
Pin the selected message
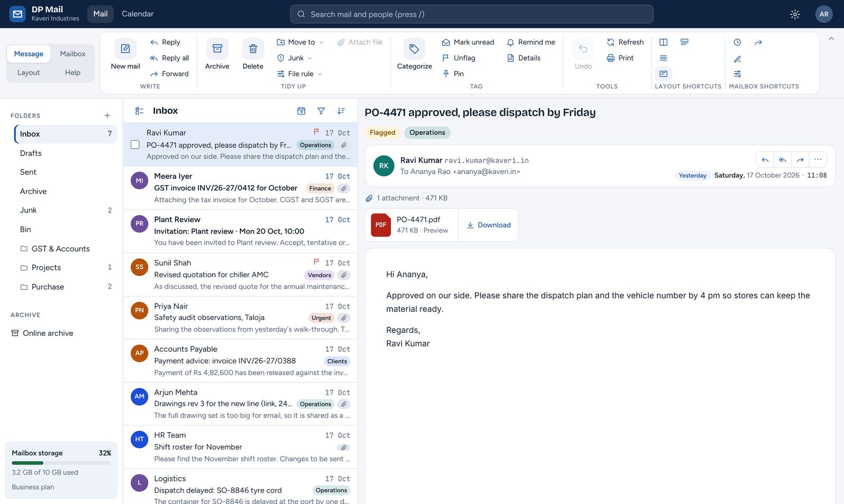pos(453,74)
